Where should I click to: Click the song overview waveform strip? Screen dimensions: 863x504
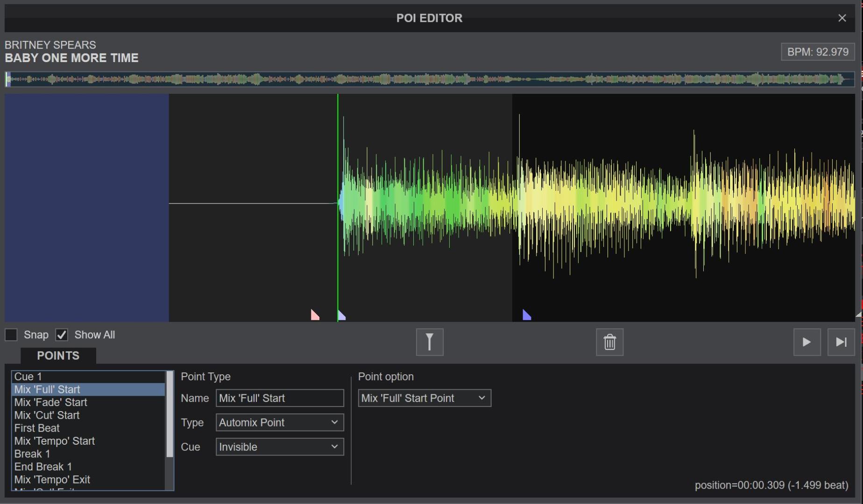click(x=430, y=79)
